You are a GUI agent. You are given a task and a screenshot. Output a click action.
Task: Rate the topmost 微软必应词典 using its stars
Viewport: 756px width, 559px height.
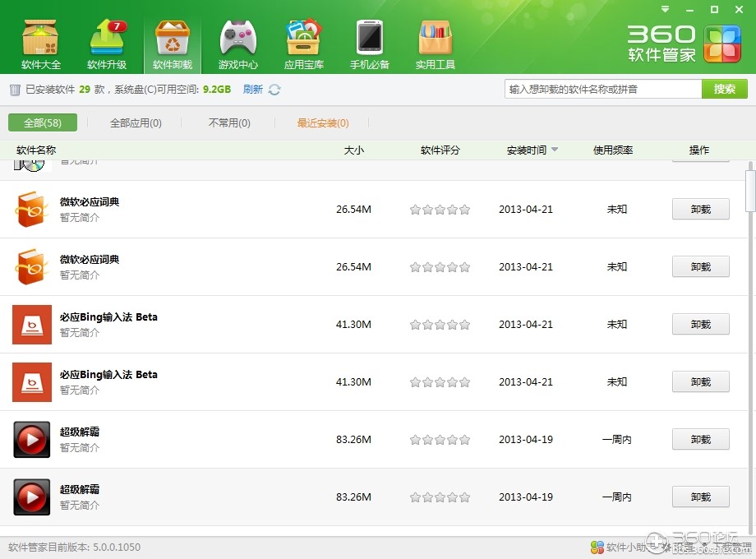click(440, 210)
